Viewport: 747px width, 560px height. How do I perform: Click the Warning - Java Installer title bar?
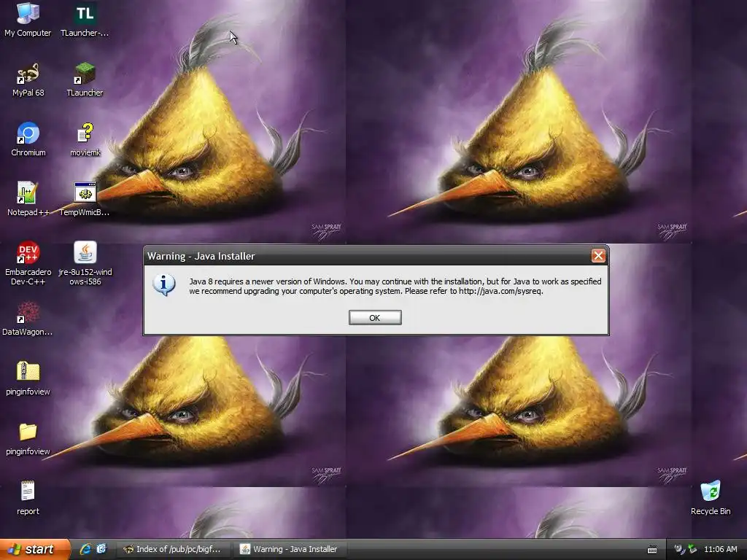tap(367, 256)
